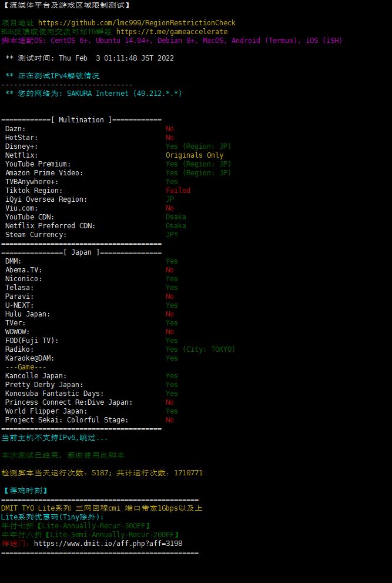Click the 'Telasa:' row label
Viewport: 392px width, 583px height.
point(19,288)
